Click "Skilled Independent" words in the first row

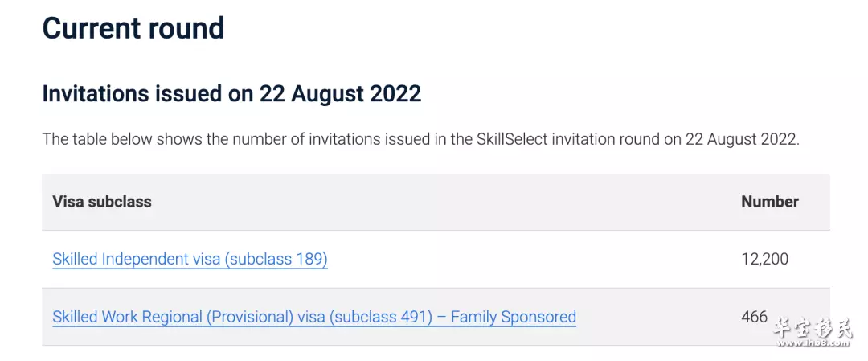(x=122, y=259)
